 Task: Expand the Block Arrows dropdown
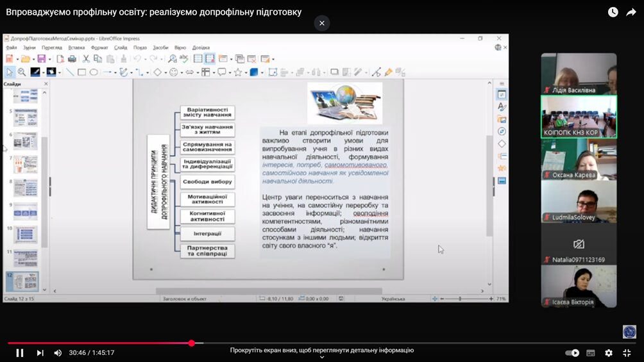(x=198, y=73)
